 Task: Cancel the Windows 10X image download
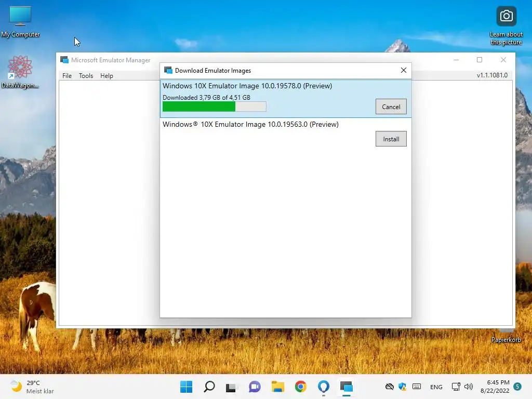[391, 107]
